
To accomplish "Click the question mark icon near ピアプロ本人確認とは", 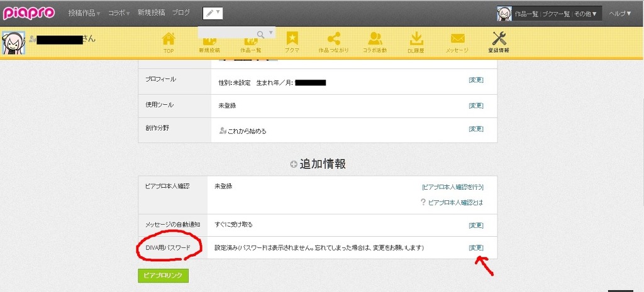I will point(423,202).
